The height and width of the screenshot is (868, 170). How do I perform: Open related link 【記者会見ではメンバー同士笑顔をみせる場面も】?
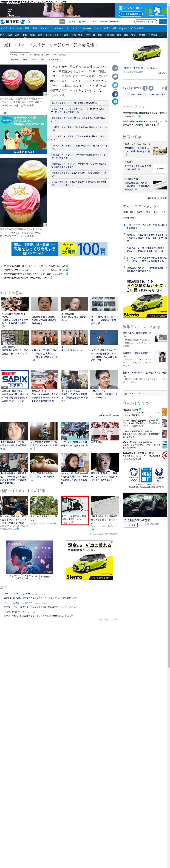click(x=80, y=103)
